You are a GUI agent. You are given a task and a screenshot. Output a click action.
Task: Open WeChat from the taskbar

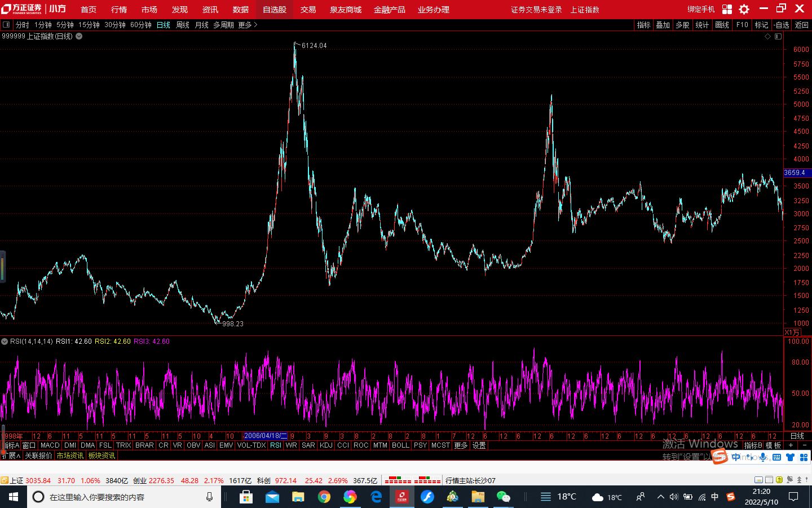[503, 497]
